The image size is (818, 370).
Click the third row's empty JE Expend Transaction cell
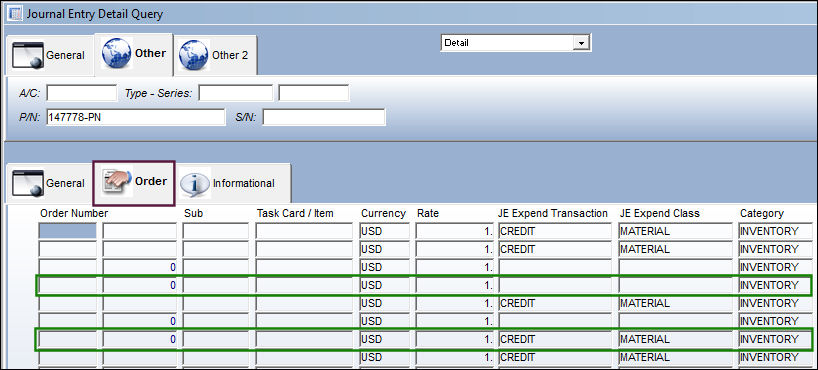click(555, 267)
